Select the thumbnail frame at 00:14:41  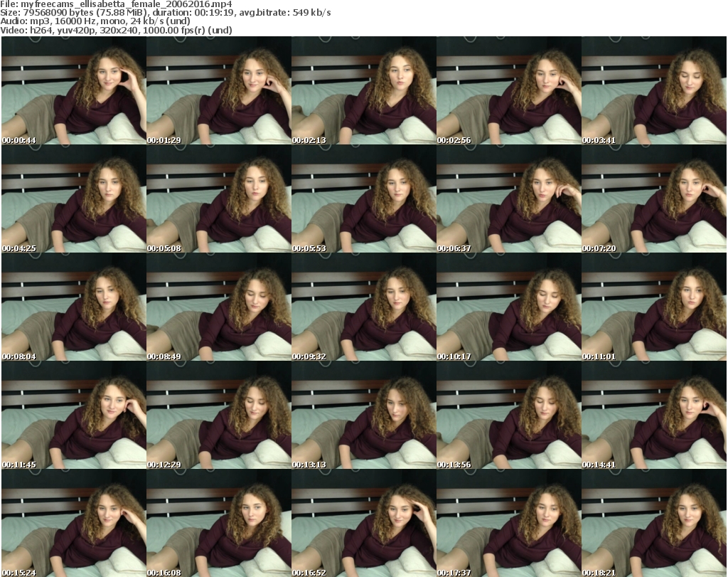click(654, 415)
